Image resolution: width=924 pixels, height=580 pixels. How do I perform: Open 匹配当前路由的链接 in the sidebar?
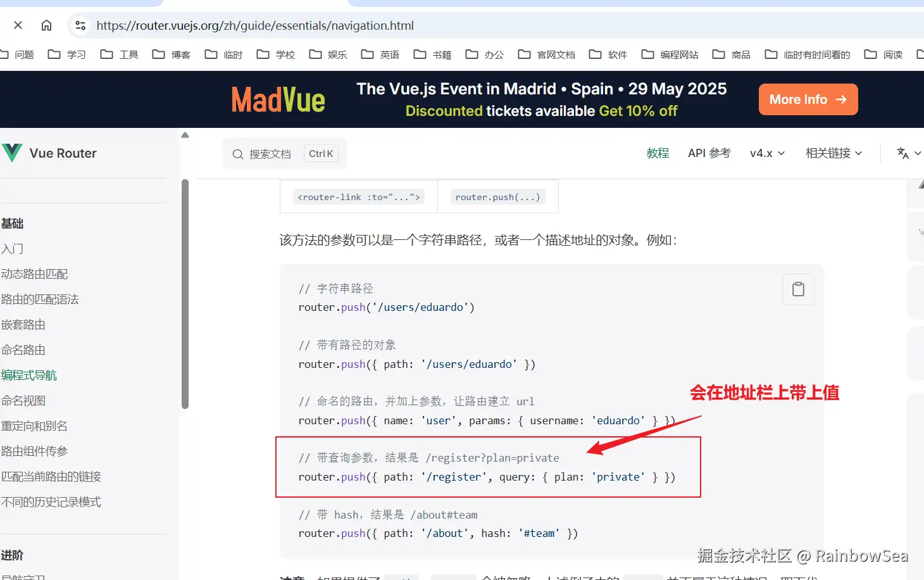click(51, 477)
